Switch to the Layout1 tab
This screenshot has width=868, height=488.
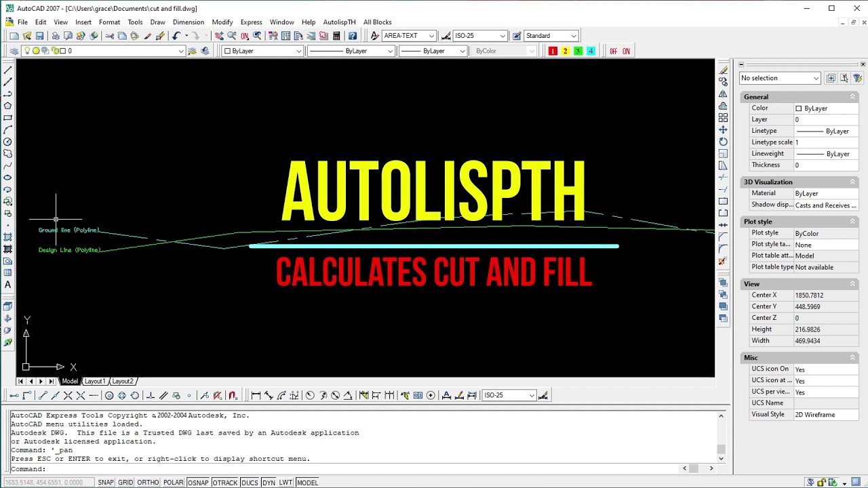[x=95, y=381]
